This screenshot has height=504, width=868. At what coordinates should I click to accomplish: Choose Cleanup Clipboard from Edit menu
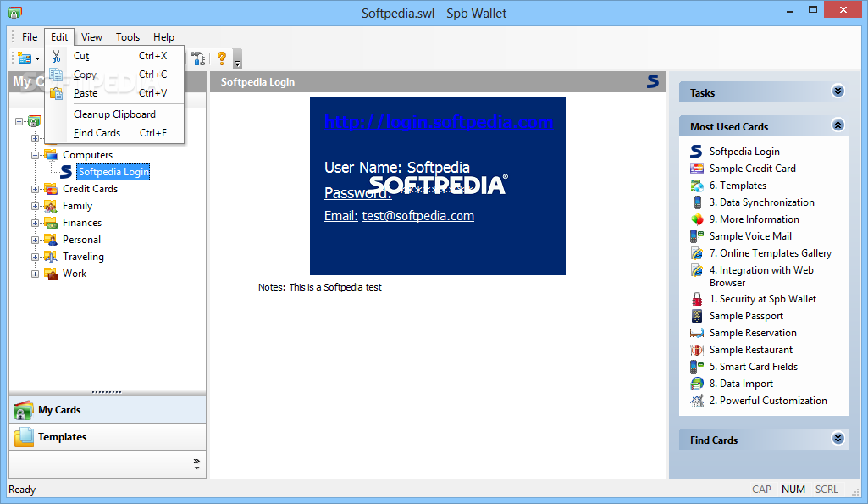[x=114, y=114]
